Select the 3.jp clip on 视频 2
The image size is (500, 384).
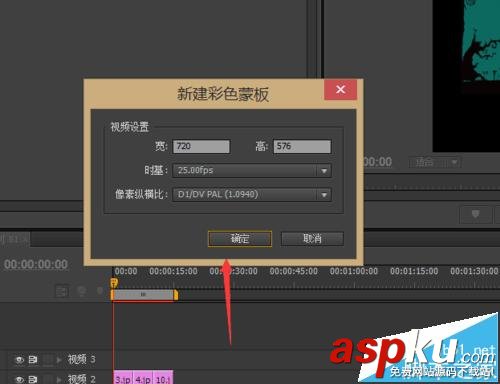tap(123, 377)
